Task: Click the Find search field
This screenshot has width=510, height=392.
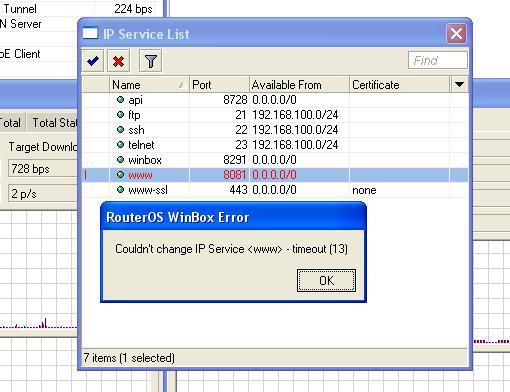Action: point(437,60)
